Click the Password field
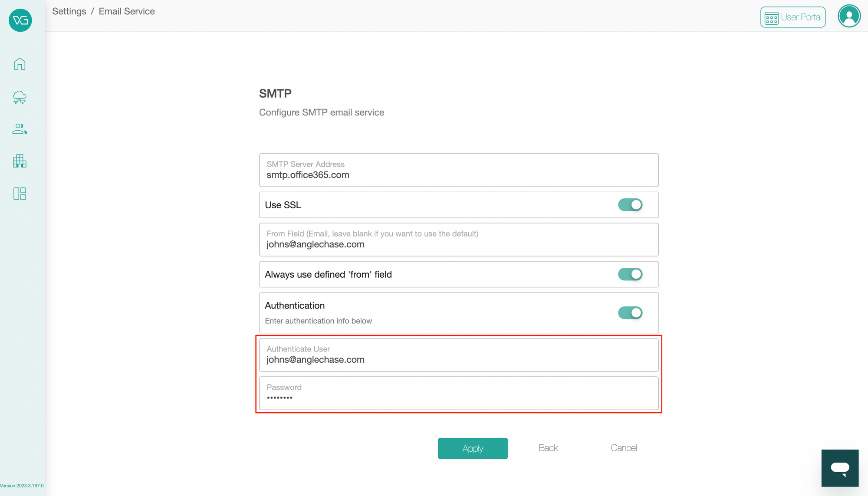The height and width of the screenshot is (496, 868). (459, 393)
